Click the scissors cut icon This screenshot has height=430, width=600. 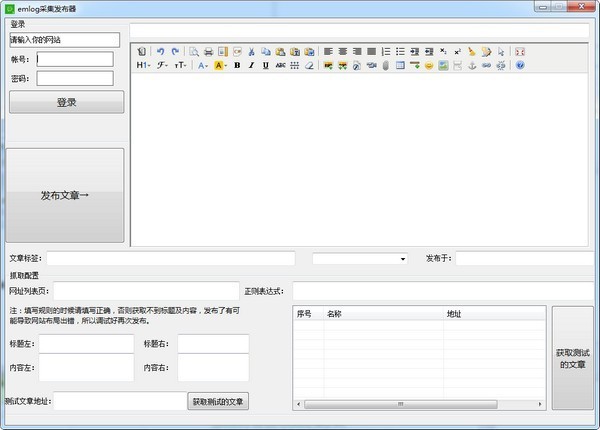[251, 51]
